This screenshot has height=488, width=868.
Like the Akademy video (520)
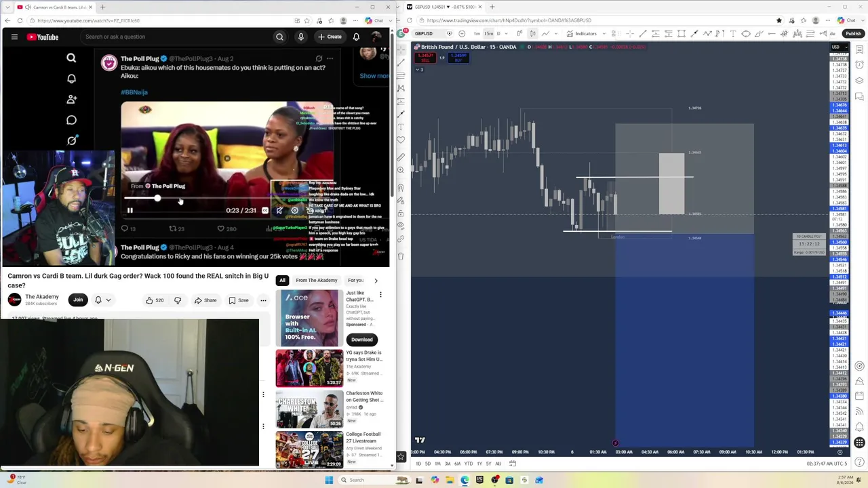pos(155,300)
